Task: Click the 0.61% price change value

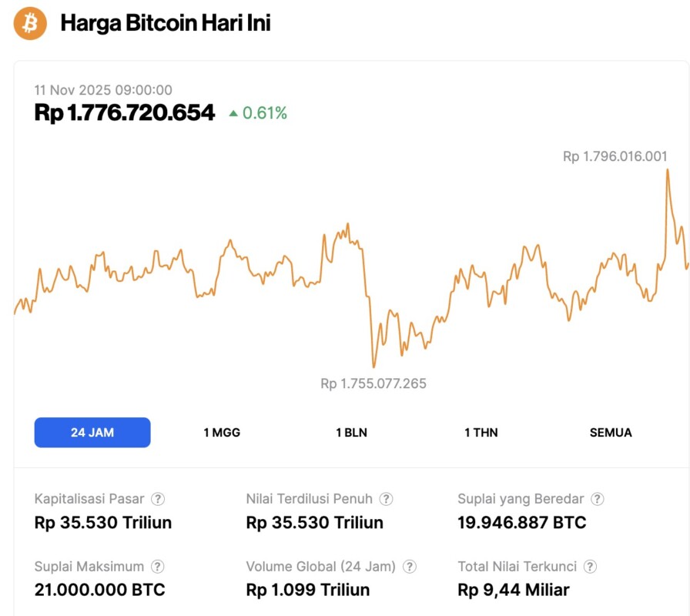Action: [265, 114]
